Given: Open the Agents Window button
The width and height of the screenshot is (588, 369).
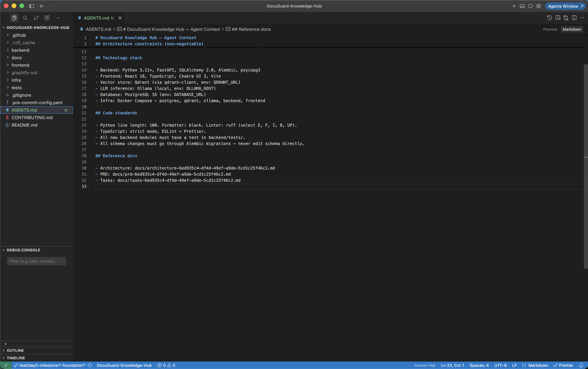Looking at the screenshot, I should coord(566,6).
